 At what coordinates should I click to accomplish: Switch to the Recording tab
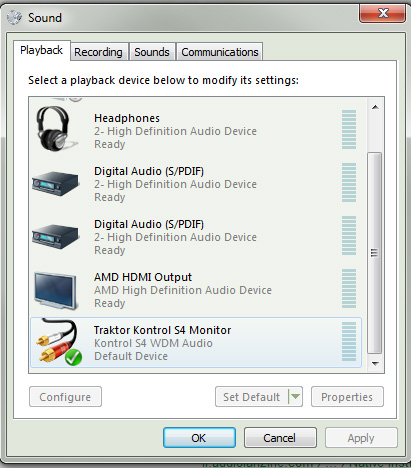98,52
